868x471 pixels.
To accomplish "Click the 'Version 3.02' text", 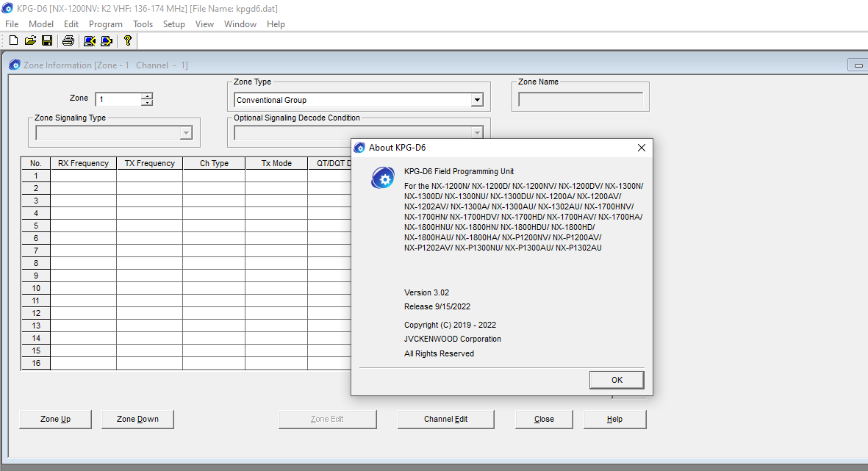I will coord(427,292).
